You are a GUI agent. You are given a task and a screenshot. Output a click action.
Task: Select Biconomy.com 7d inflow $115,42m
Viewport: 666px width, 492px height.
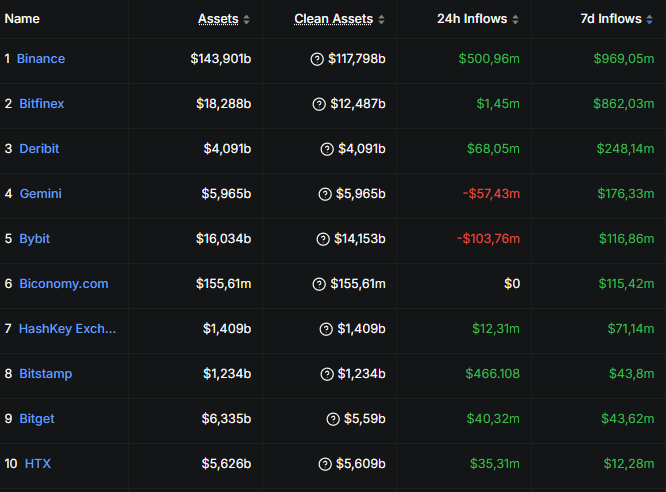tap(626, 284)
